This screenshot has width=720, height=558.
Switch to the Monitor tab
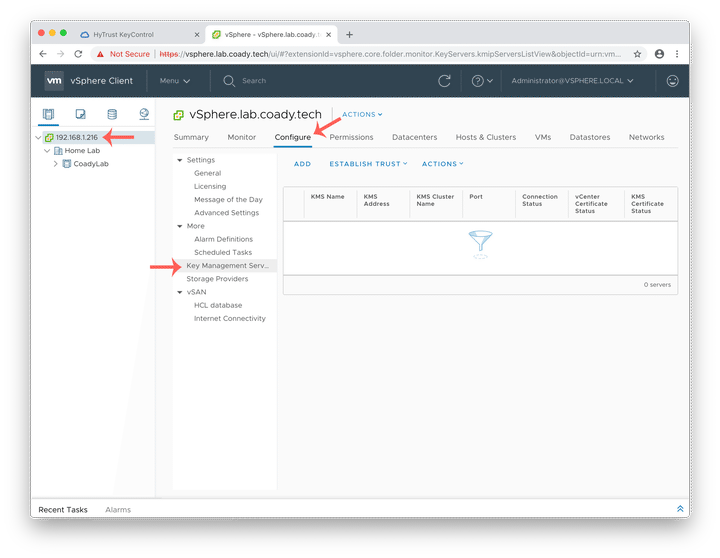point(242,137)
